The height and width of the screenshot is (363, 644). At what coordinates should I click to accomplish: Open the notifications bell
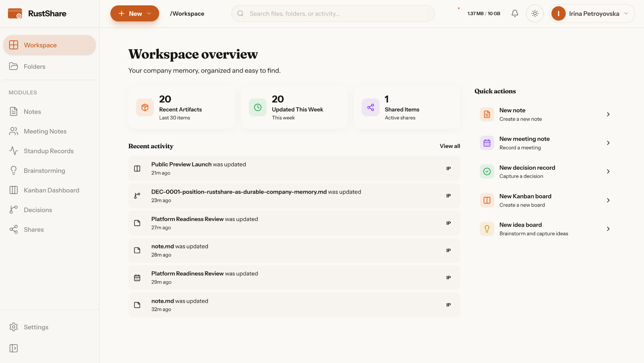pyautogui.click(x=515, y=14)
